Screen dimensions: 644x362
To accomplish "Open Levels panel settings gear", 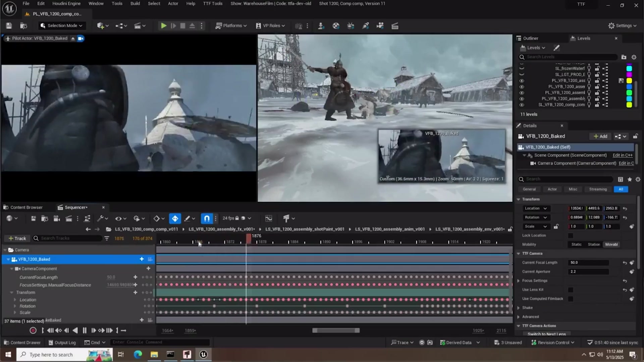I will coord(634,57).
